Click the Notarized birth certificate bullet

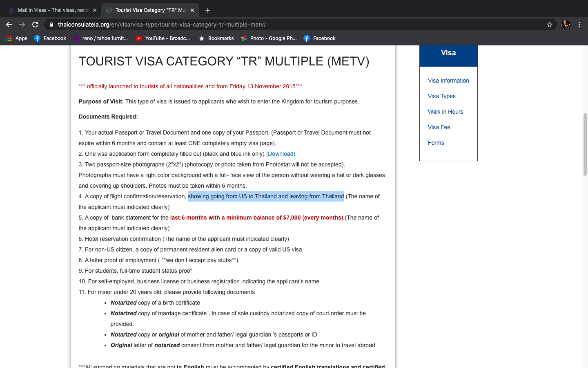click(x=155, y=303)
